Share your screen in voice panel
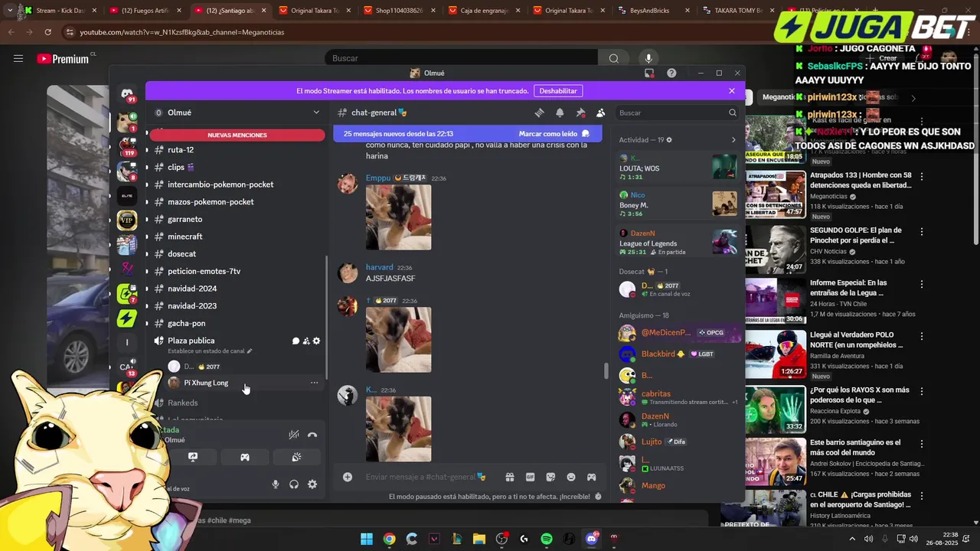The width and height of the screenshot is (980, 551). tap(193, 457)
